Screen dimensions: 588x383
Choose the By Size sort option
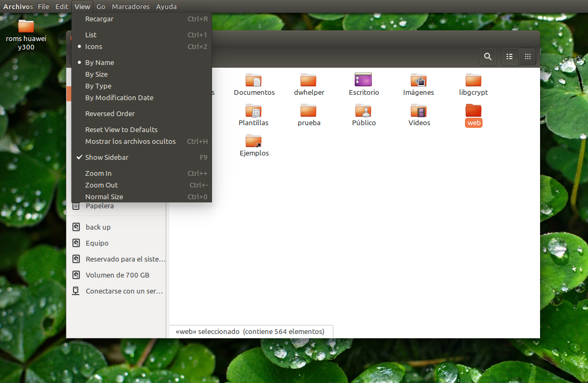(96, 75)
